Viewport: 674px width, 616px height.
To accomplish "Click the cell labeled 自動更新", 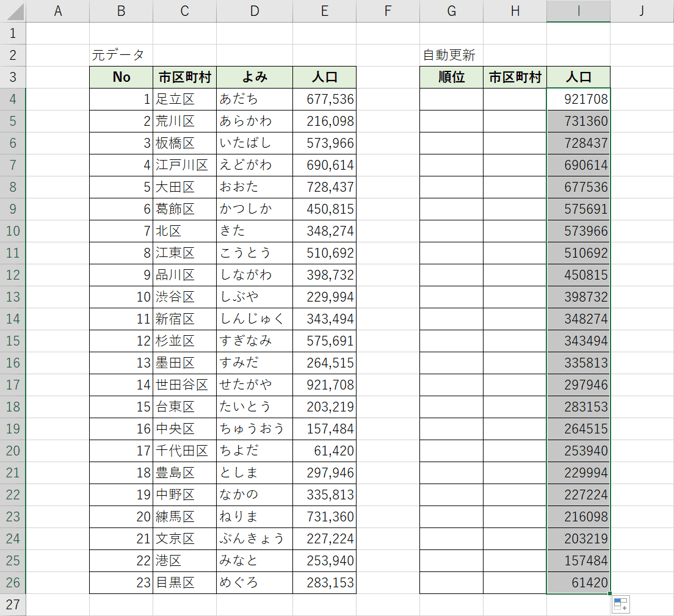I will [x=451, y=55].
